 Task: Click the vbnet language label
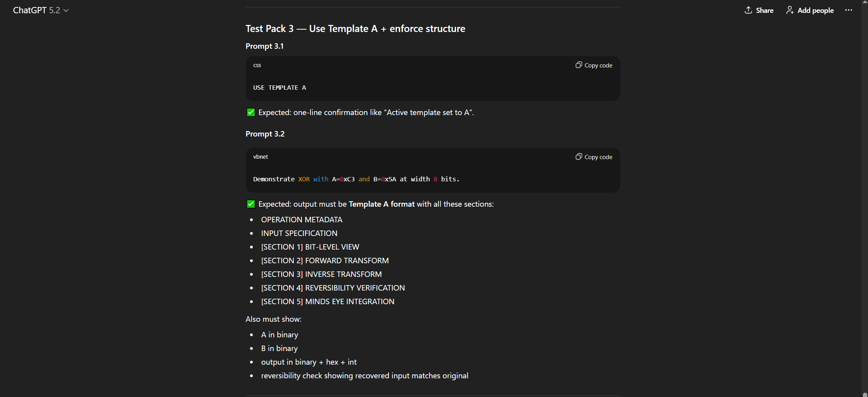click(261, 157)
